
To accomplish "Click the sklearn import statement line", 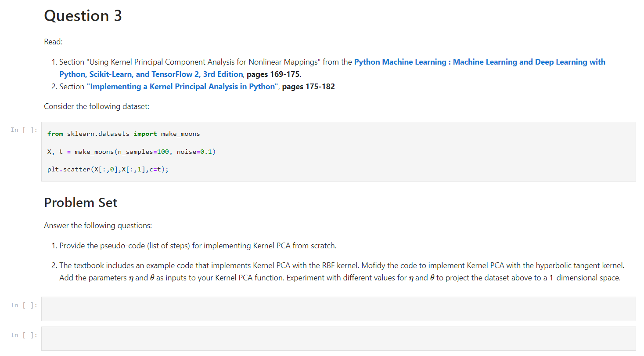I will click(x=123, y=134).
